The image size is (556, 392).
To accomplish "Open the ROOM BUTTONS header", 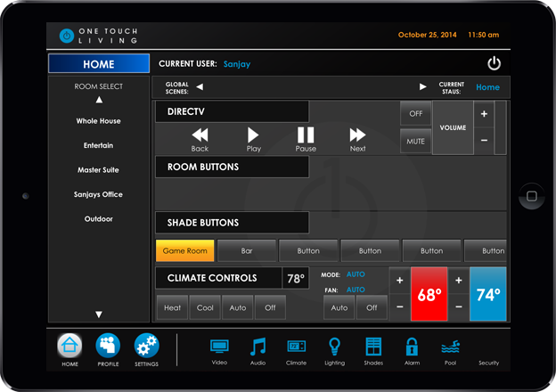I will point(232,167).
